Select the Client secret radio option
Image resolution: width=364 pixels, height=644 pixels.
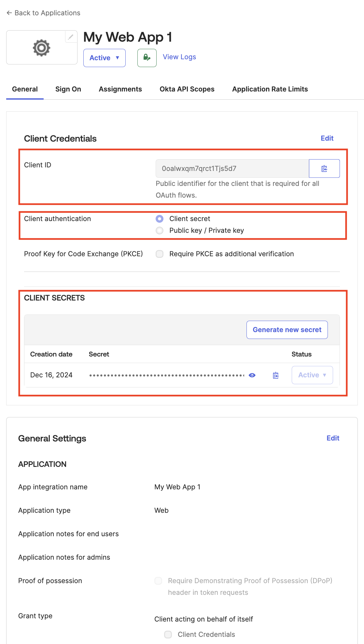pos(160,219)
